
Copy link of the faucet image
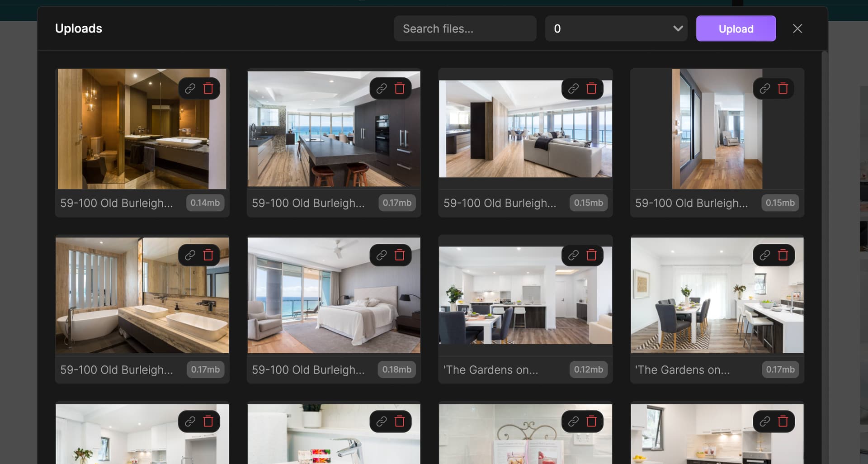coord(382,421)
